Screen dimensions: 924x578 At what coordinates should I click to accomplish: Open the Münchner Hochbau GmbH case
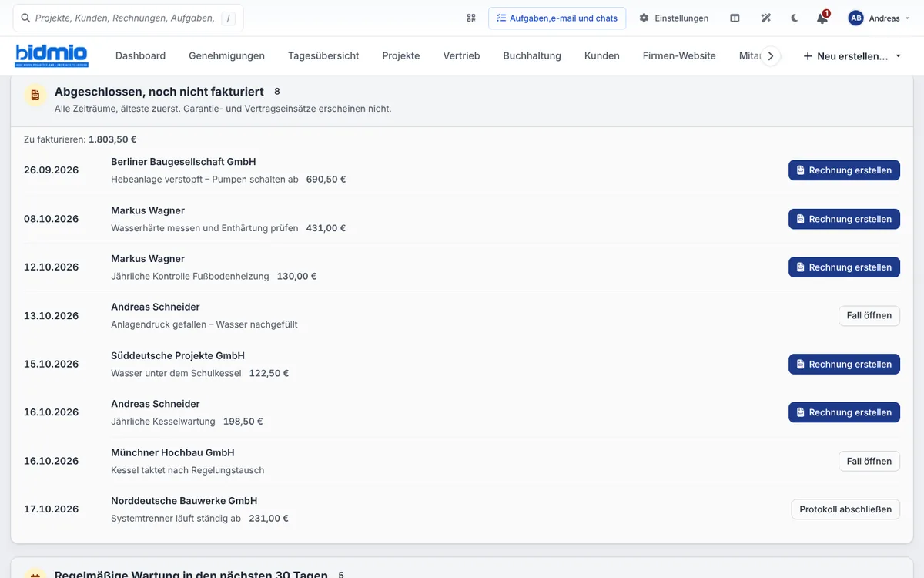(869, 461)
